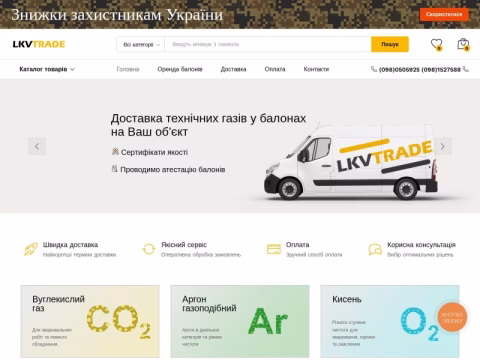
Task: Click the icon beside Проводимо атестацію балонів
Action: [114, 169]
